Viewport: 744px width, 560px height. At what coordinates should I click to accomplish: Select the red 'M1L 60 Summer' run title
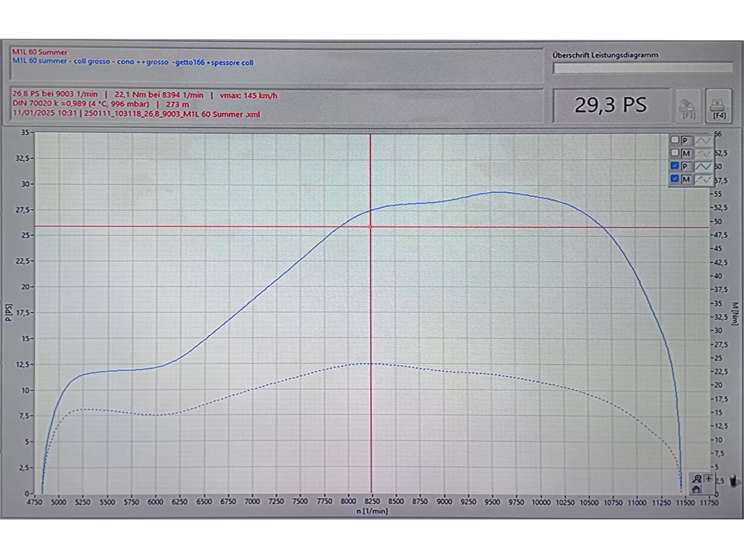coord(40,53)
